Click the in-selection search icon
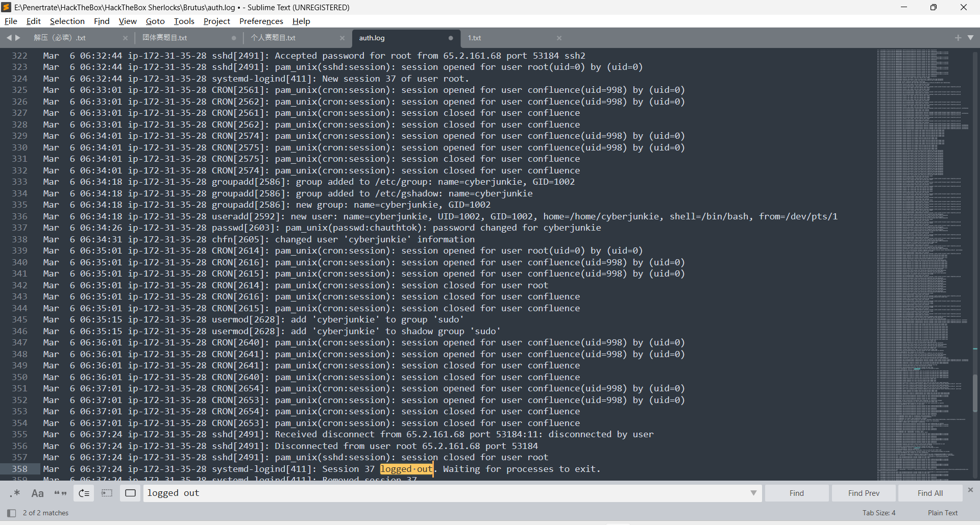 coord(107,493)
